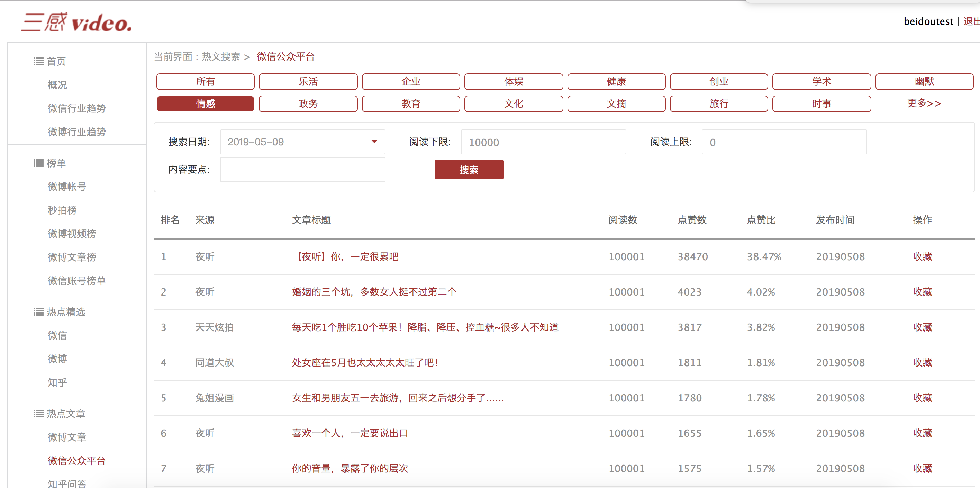
Task: Click 收藏 for the 同道大叔 article
Action: click(x=922, y=362)
